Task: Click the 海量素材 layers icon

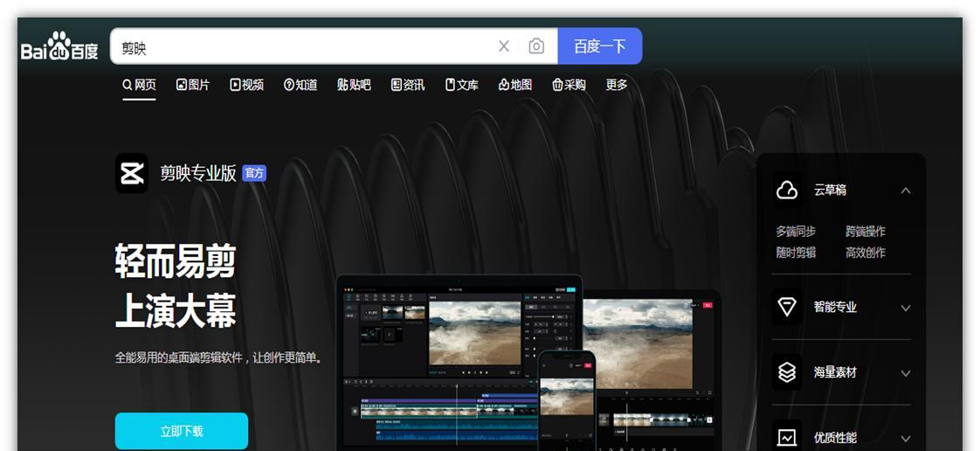Action: [786, 372]
